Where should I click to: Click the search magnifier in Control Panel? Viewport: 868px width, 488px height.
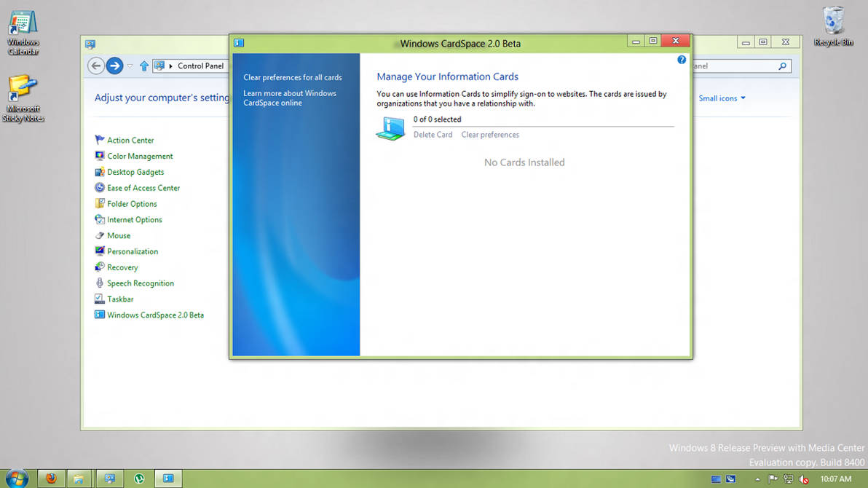[x=782, y=66]
